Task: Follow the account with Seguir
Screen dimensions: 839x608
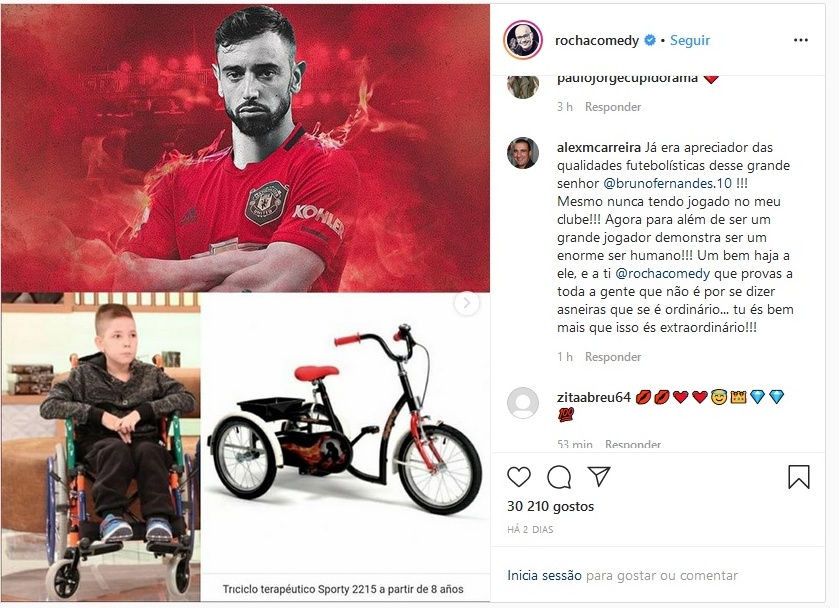Action: 690,40
